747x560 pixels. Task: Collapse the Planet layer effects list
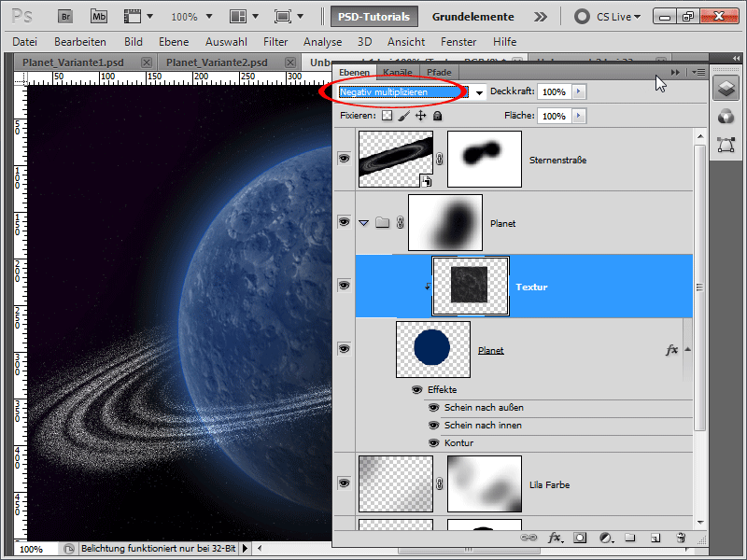pyautogui.click(x=688, y=349)
